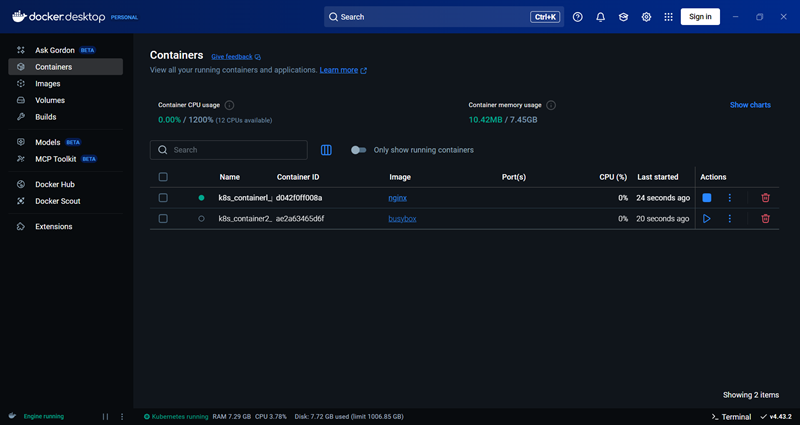Sort by Last started column header
The width and height of the screenshot is (800, 425).
[x=658, y=177]
